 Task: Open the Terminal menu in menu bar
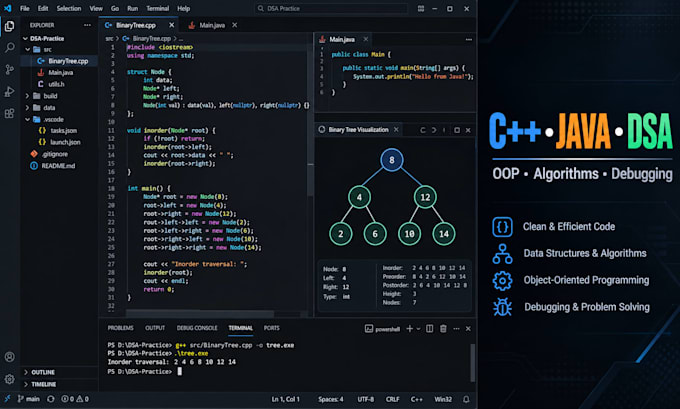(x=157, y=8)
